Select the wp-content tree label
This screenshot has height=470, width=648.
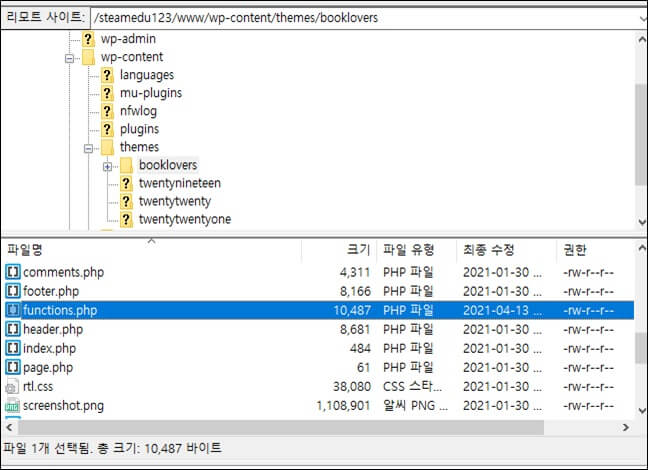(x=132, y=57)
